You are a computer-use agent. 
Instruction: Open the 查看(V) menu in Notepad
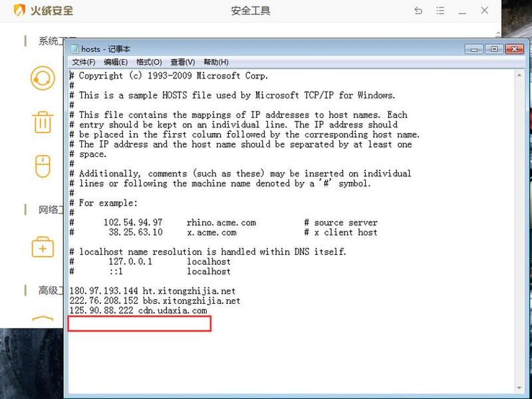tap(182, 62)
